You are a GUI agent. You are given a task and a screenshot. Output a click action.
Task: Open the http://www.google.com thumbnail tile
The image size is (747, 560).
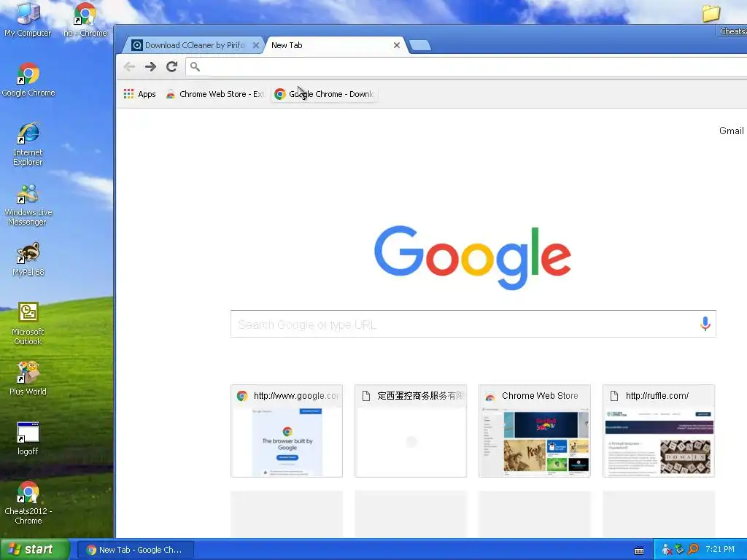(286, 431)
